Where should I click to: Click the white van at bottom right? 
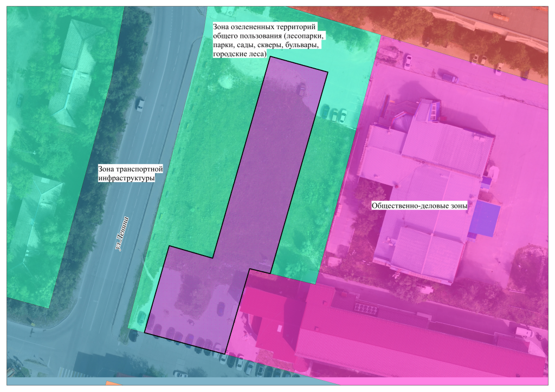pyautogui.click(x=525, y=332)
